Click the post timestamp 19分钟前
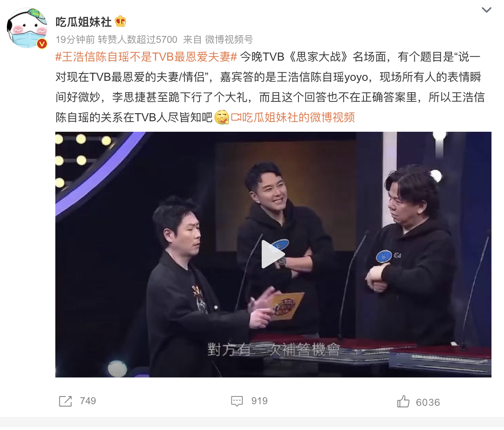This screenshot has height=430, width=504. [x=75, y=40]
